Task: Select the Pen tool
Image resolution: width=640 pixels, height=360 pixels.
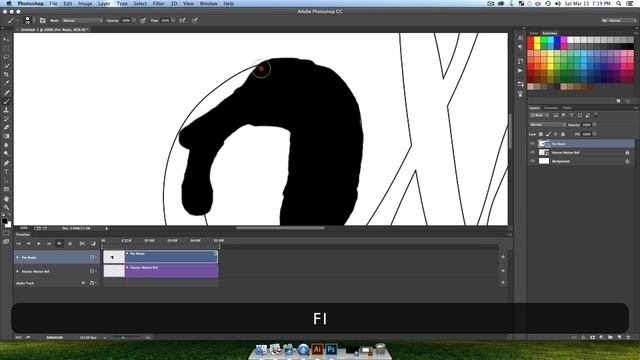Action: pos(6,163)
